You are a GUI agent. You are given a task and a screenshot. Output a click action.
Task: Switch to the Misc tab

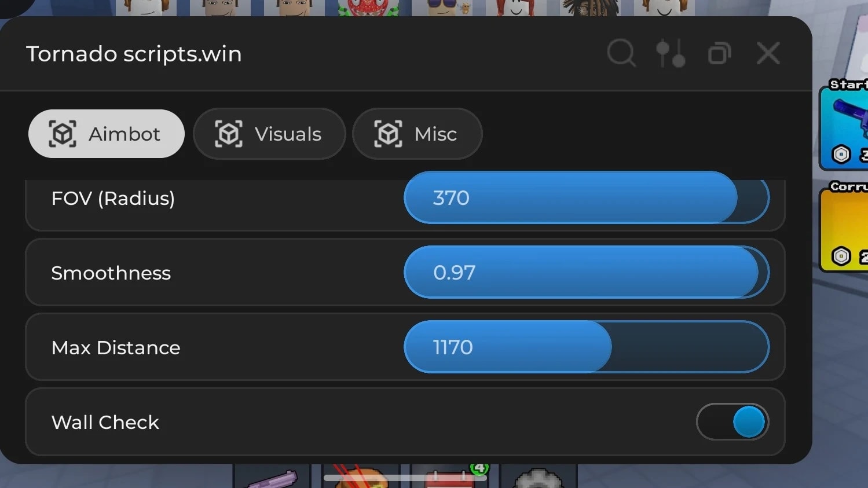(x=417, y=134)
